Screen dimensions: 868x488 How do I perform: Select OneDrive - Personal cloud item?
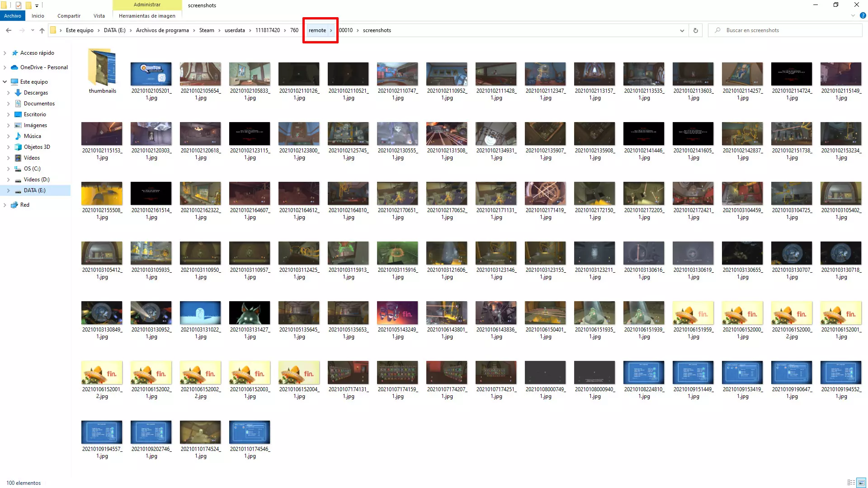[39, 67]
